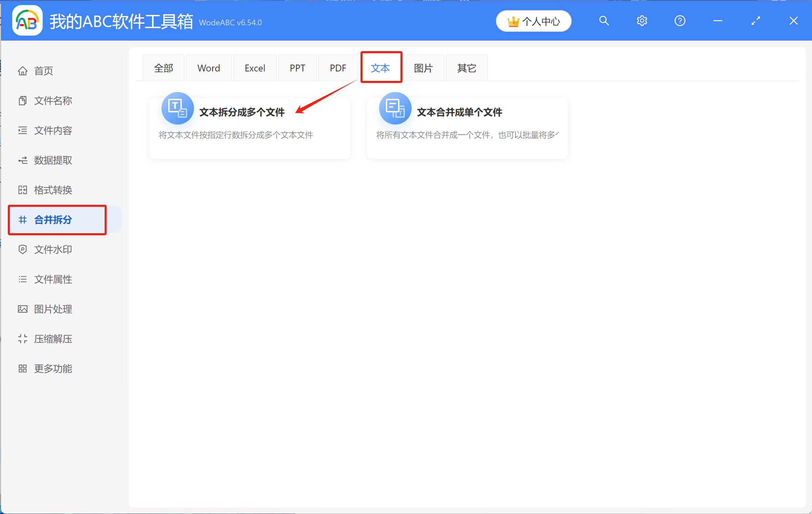Image resolution: width=812 pixels, height=514 pixels.
Task: Select the 压缩解压 compression tool
Action: [53, 339]
